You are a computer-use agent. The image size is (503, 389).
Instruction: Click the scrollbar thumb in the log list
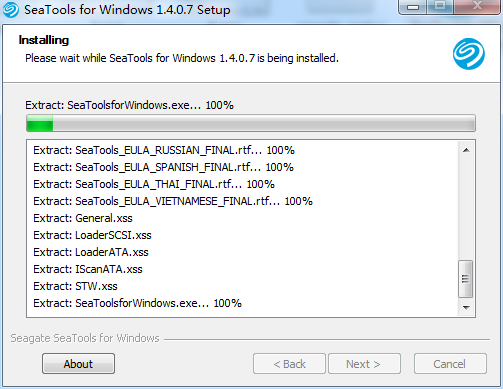tap(466, 279)
